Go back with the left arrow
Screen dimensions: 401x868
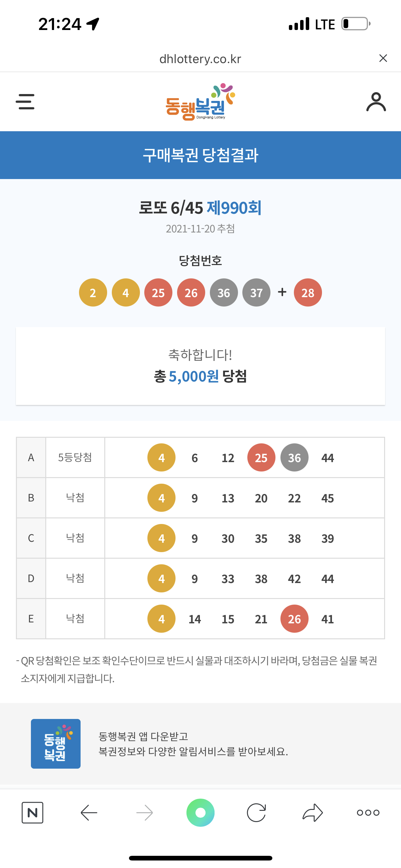pos(89,812)
